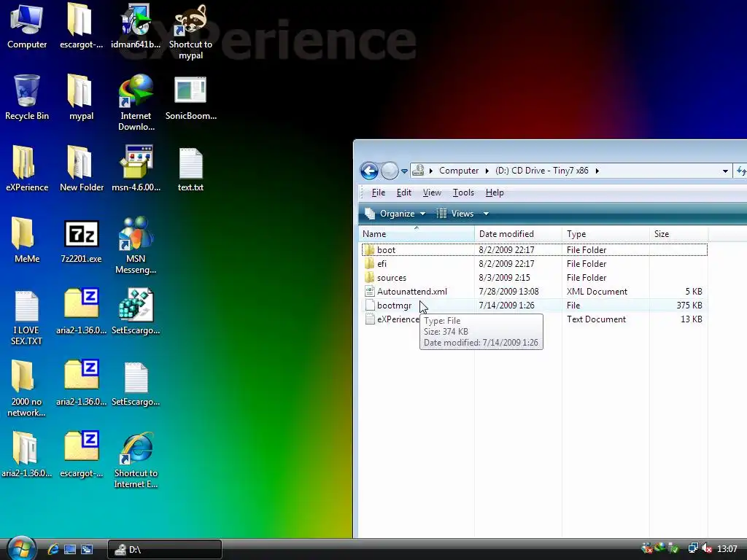Select the MSN Messenger shortcut icon
This screenshot has height=560, width=747.
[136, 245]
